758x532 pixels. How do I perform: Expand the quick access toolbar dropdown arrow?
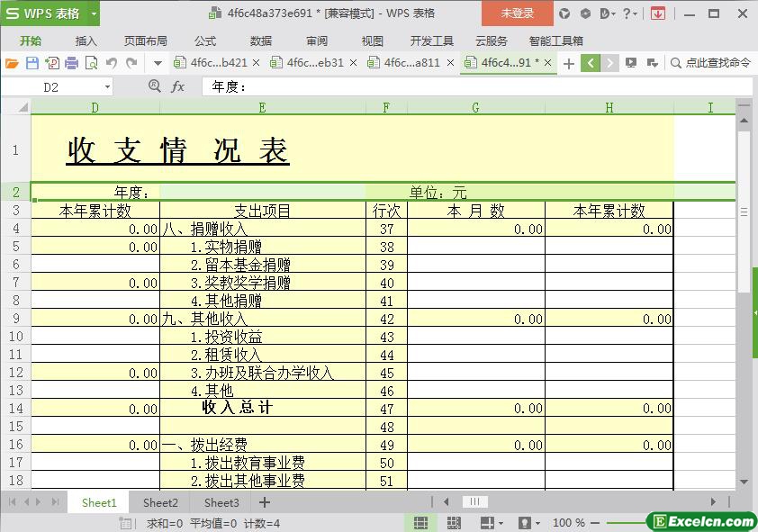point(158,63)
